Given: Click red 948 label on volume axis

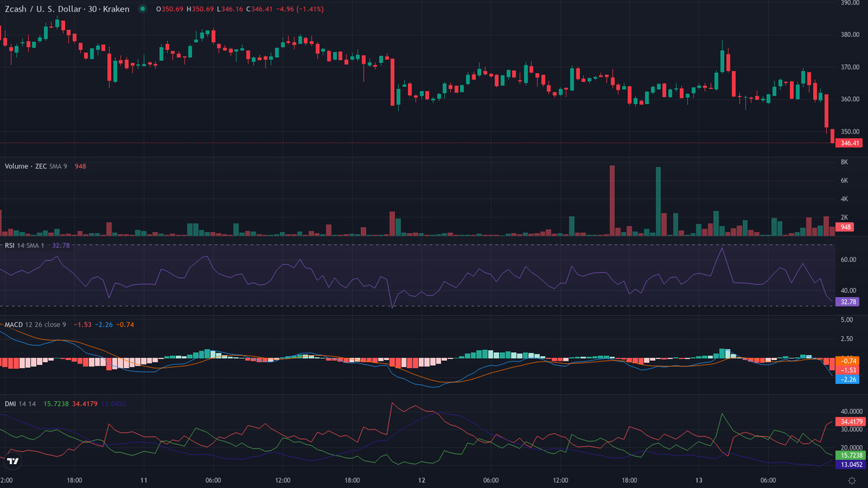Looking at the screenshot, I should (844, 227).
